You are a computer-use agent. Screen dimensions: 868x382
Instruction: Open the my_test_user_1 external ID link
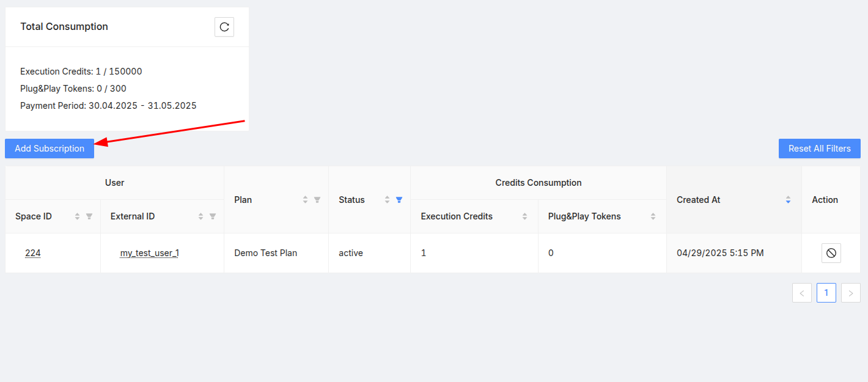coord(149,253)
